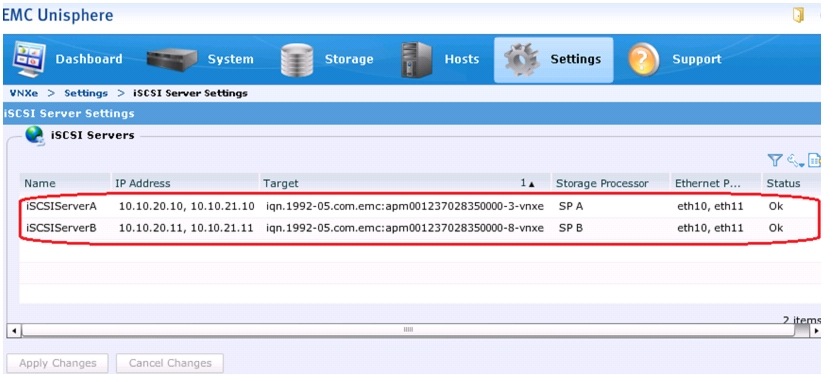Click the Support question mark icon

pos(643,60)
